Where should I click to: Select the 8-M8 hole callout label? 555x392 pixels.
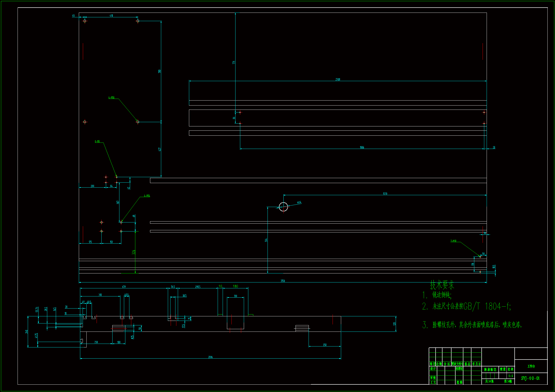(x=97, y=141)
